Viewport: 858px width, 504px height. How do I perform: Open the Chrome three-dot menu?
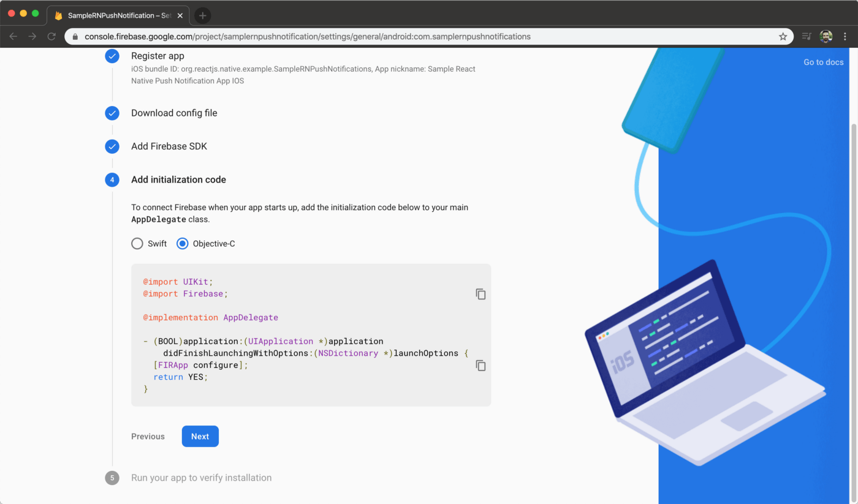click(845, 37)
